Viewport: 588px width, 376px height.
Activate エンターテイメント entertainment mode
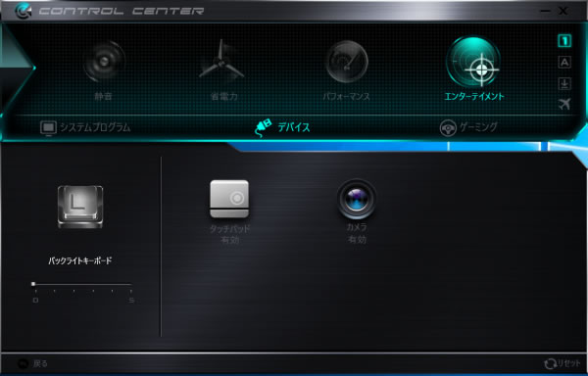(x=473, y=62)
